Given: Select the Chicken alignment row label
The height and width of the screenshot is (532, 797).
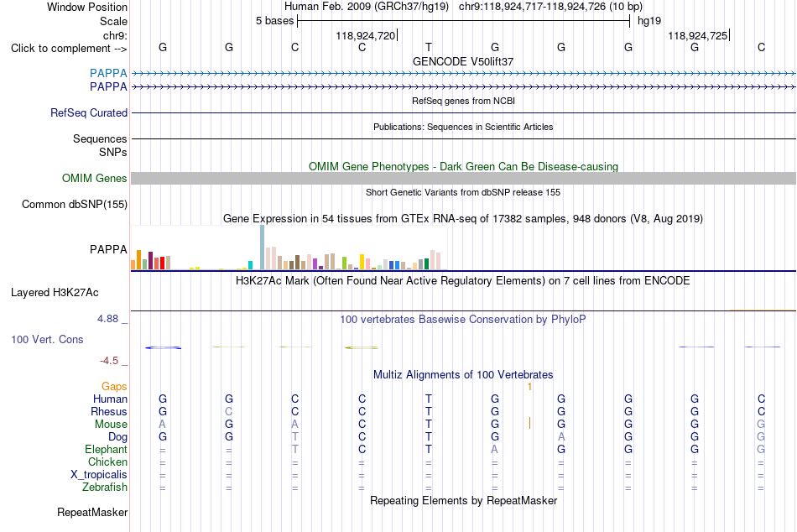Looking at the screenshot, I should tap(107, 462).
